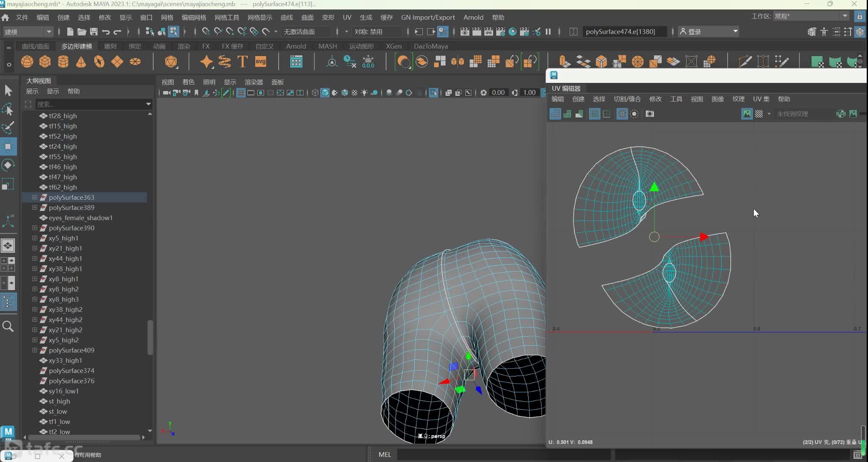The image size is (868, 462).
Task: Toggle texture image display in UV editor
Action: pyautogui.click(x=747, y=114)
